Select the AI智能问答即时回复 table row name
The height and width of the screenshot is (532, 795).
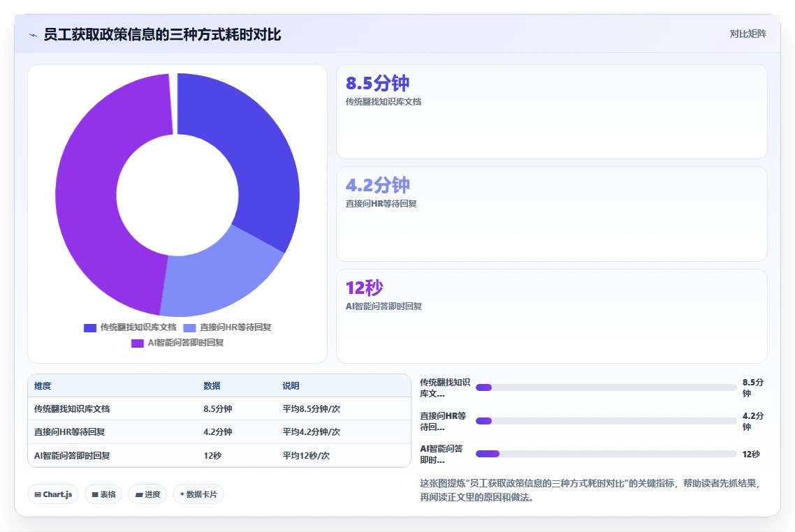tap(72, 456)
